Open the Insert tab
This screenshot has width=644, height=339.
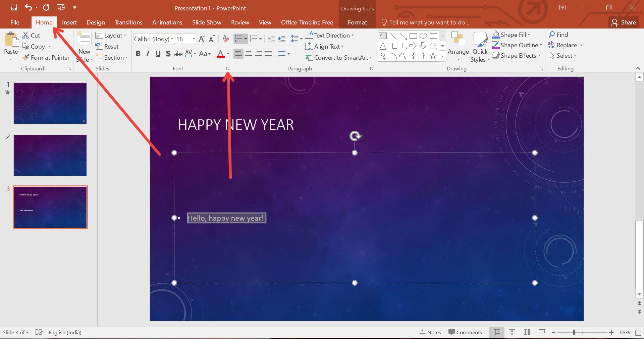tap(69, 22)
